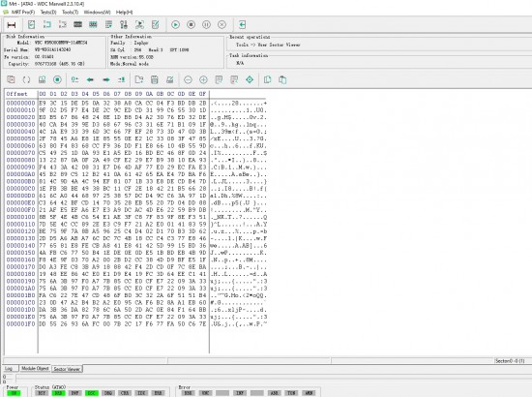Click the green power ON indicator
This screenshot has height=397, width=532.
[x=14, y=393]
